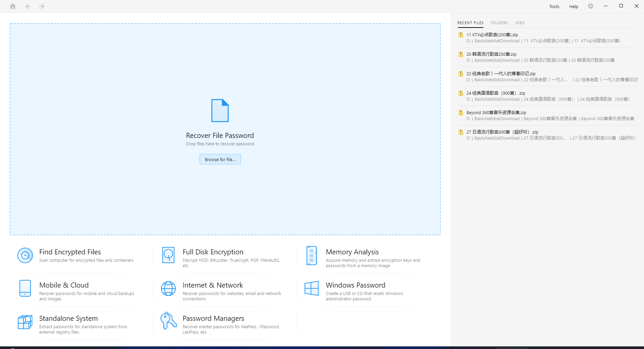This screenshot has height=349, width=644.
Task: Maximize the application window
Action: point(621,6)
